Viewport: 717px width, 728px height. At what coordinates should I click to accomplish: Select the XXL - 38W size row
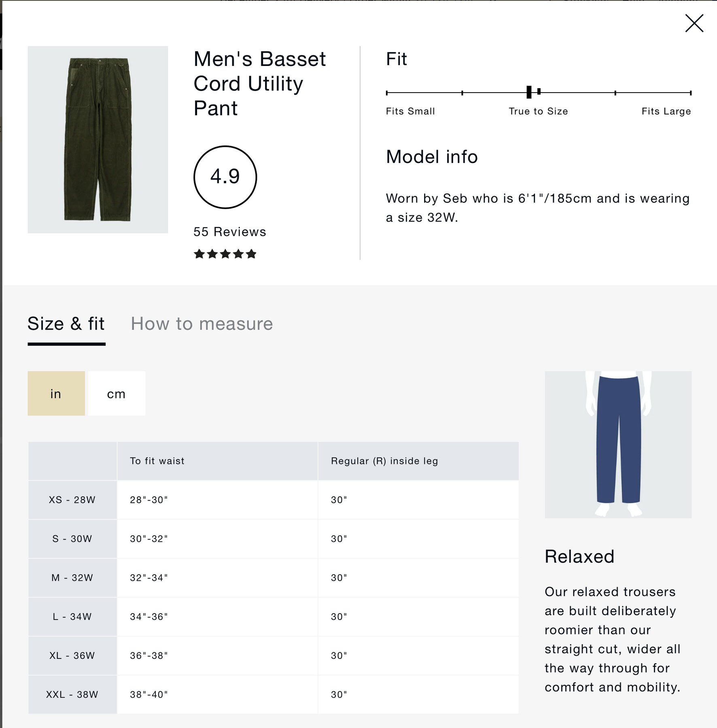click(72, 694)
